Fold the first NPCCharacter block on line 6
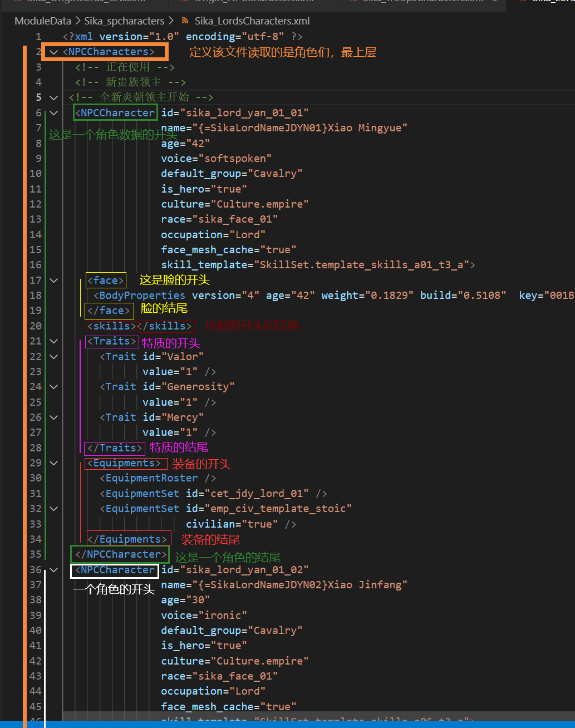 tap(53, 113)
